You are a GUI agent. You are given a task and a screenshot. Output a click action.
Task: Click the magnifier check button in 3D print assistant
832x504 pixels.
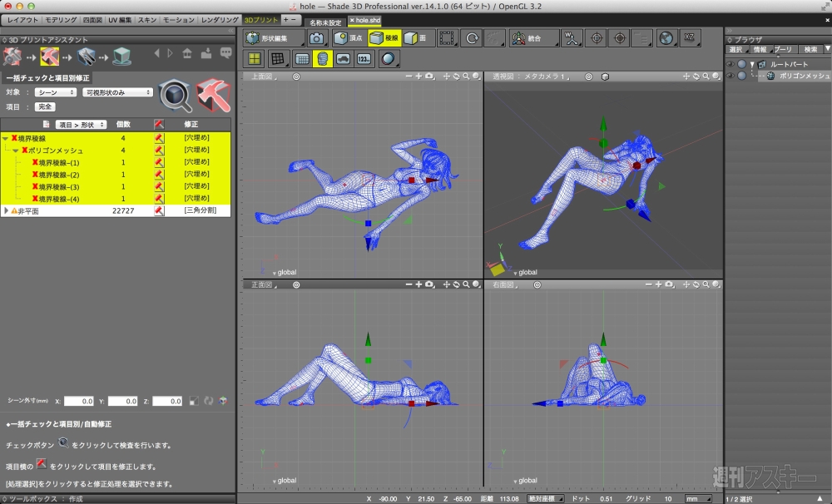click(x=176, y=96)
